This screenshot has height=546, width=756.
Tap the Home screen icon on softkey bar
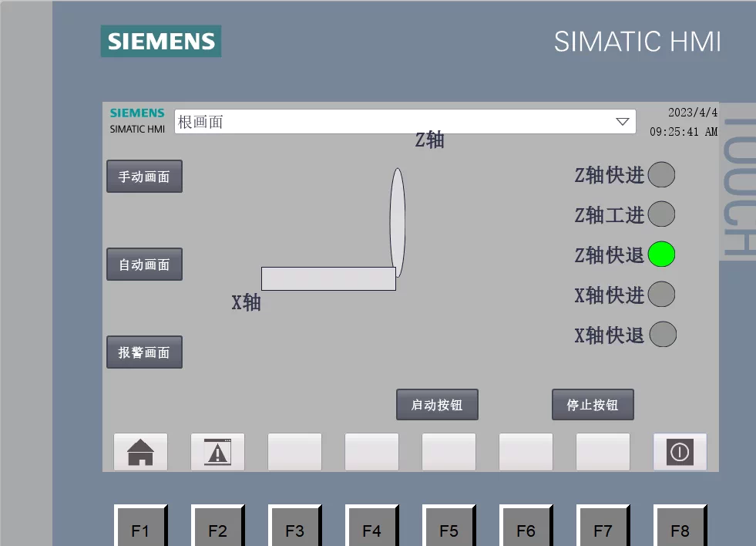[139, 452]
